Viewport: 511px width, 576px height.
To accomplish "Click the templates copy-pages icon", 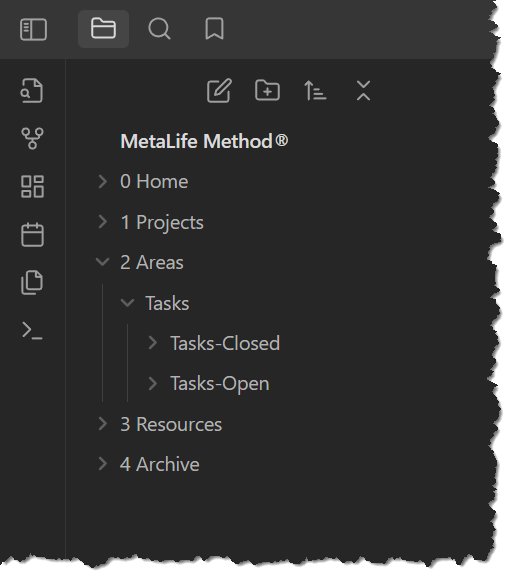I will point(32,282).
